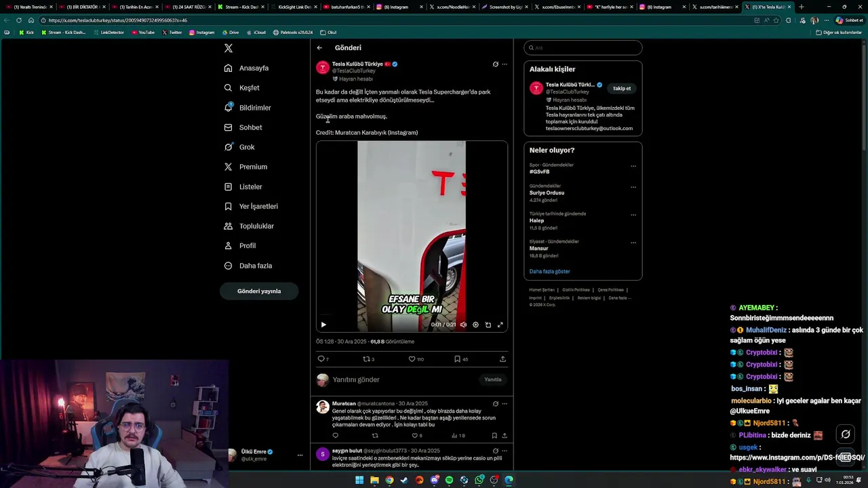Open Sohbet messages

[x=243, y=127]
